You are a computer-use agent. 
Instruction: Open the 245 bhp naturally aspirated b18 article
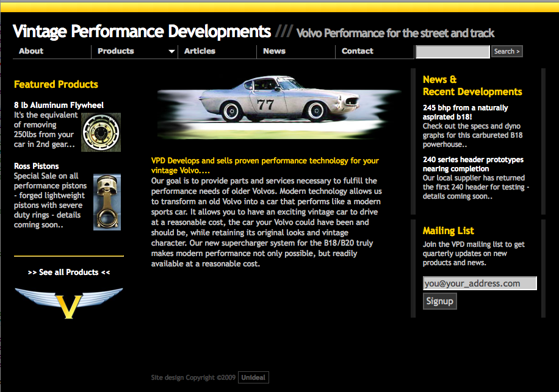pyautogui.click(x=465, y=112)
